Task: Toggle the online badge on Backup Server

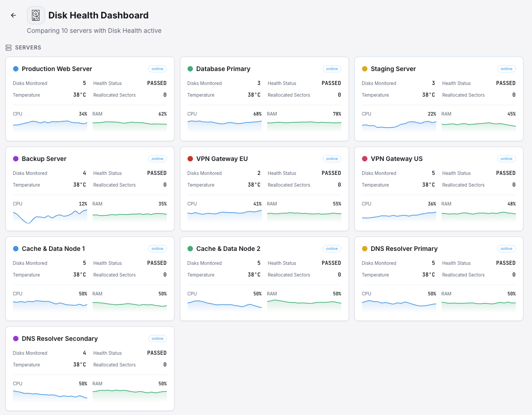Action: 157,158
